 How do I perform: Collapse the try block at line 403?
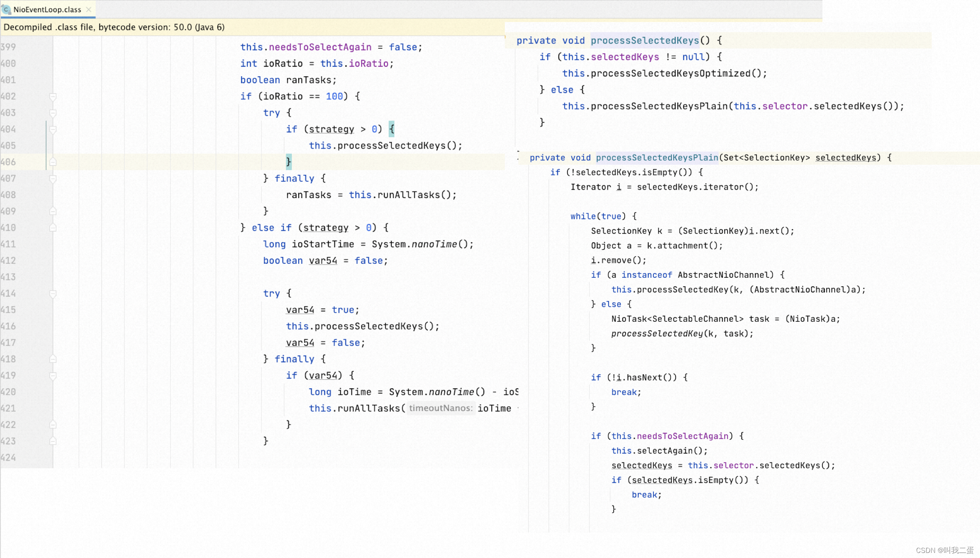(53, 113)
